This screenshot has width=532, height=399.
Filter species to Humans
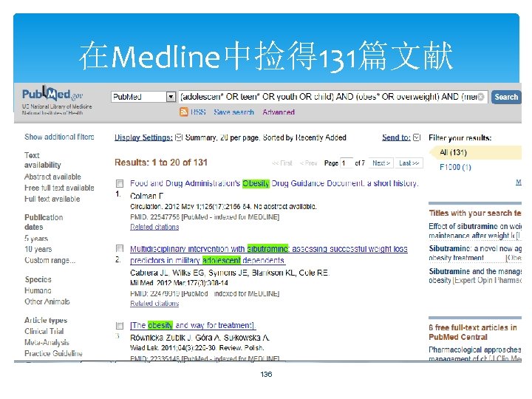(38, 291)
